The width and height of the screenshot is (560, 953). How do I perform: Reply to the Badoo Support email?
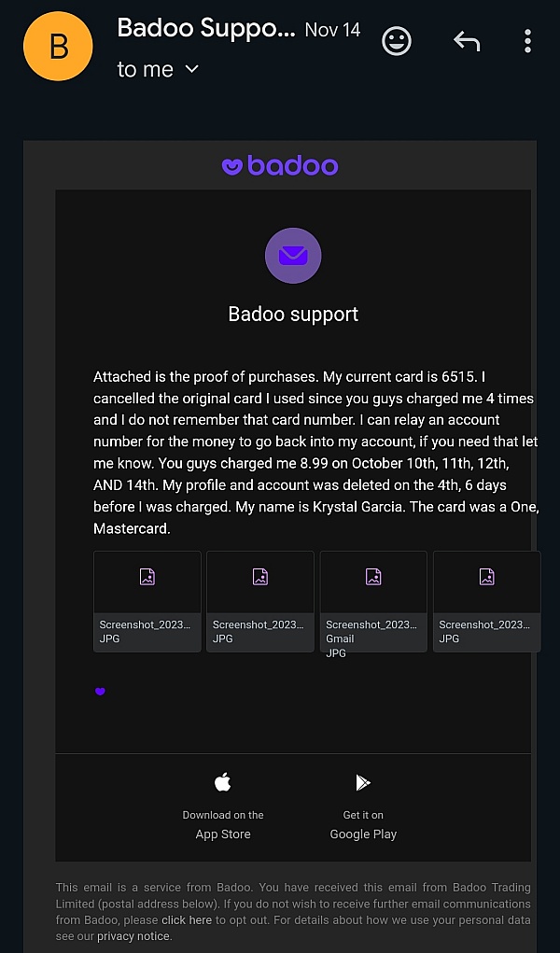(x=466, y=41)
